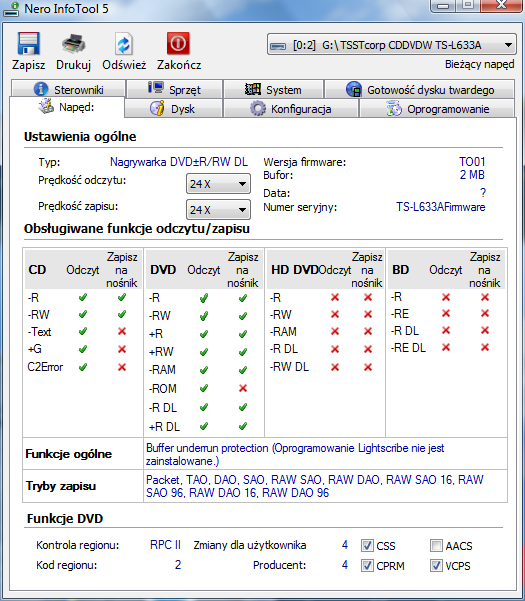Click the Konfiguracja gear icon

pos(258,108)
